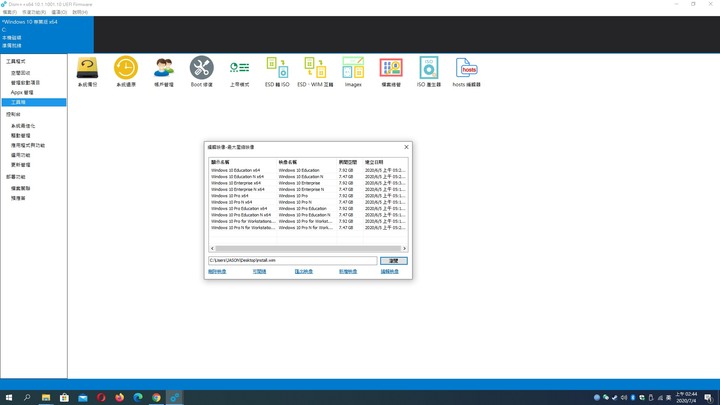Open the 恢復功能(R) recovery menu

(x=34, y=12)
